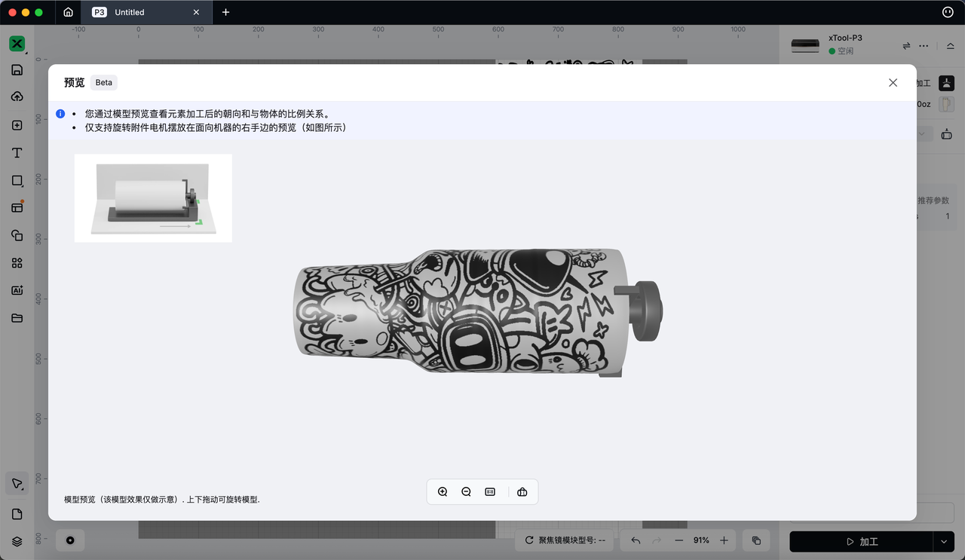Reset model preview to actual size
This screenshot has height=560, width=965.
(490, 492)
